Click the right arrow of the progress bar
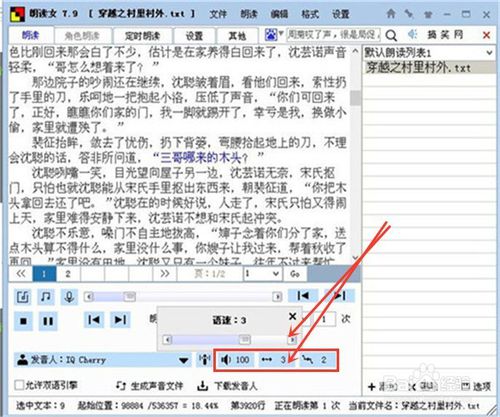 coord(277,296)
